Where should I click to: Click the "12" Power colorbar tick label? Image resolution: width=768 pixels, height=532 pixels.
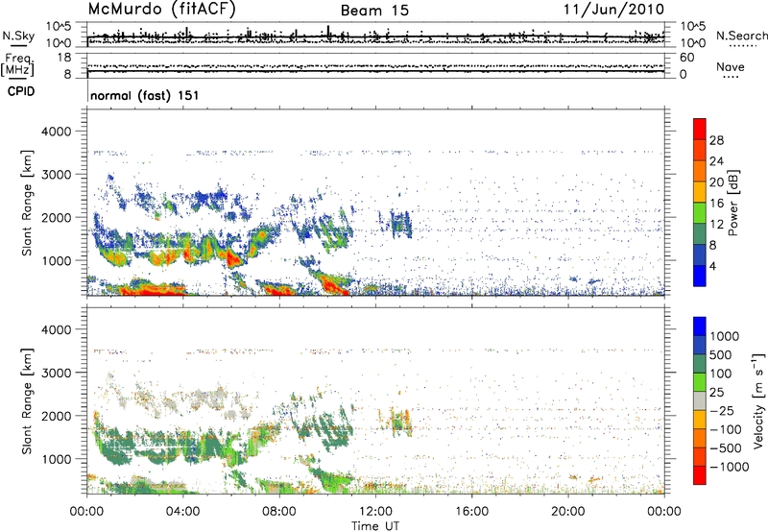tap(716, 225)
